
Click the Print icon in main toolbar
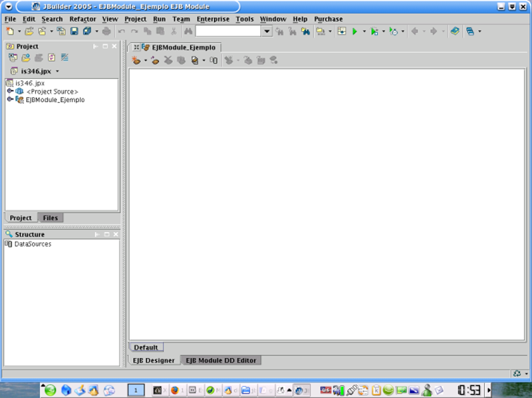click(x=107, y=31)
